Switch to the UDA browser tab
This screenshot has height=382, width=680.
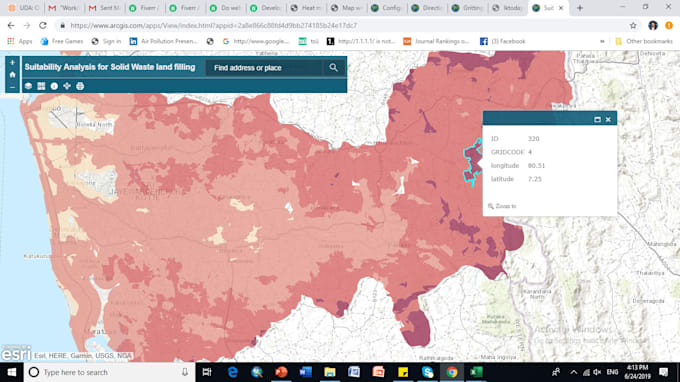(x=24, y=8)
